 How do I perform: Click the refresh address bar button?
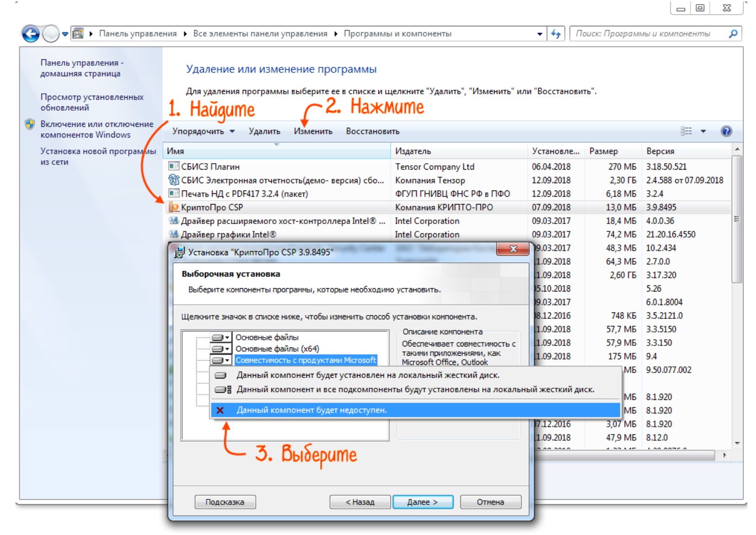pos(556,34)
